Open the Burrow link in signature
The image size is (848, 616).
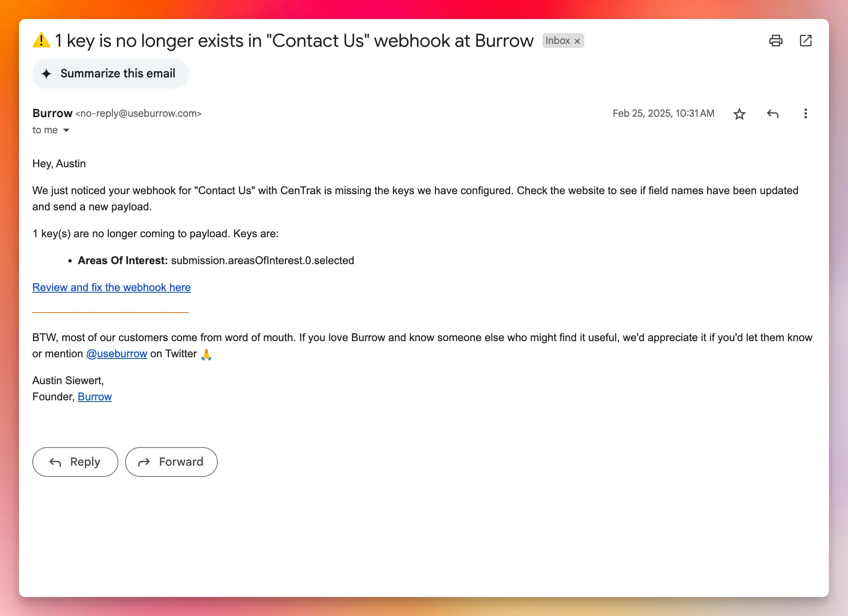pos(95,397)
